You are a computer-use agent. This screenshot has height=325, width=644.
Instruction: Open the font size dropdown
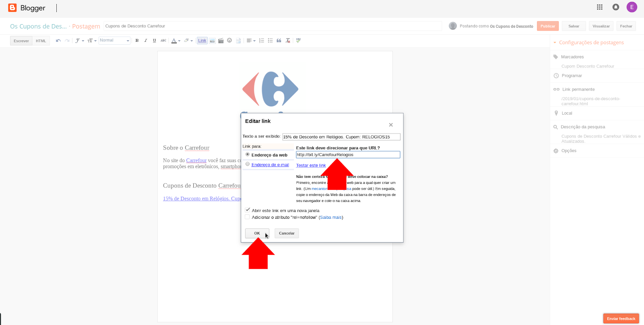pos(92,41)
